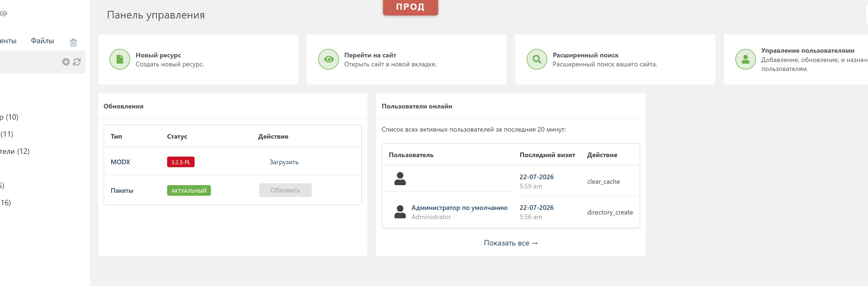Click the green document icon of Новый ресурс
Screen dimensions: 868x286
point(120,59)
